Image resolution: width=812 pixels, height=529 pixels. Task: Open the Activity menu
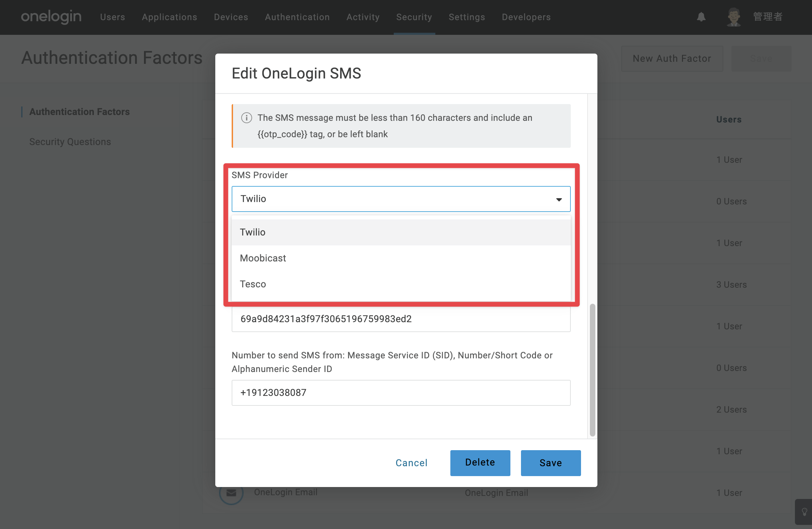(363, 17)
